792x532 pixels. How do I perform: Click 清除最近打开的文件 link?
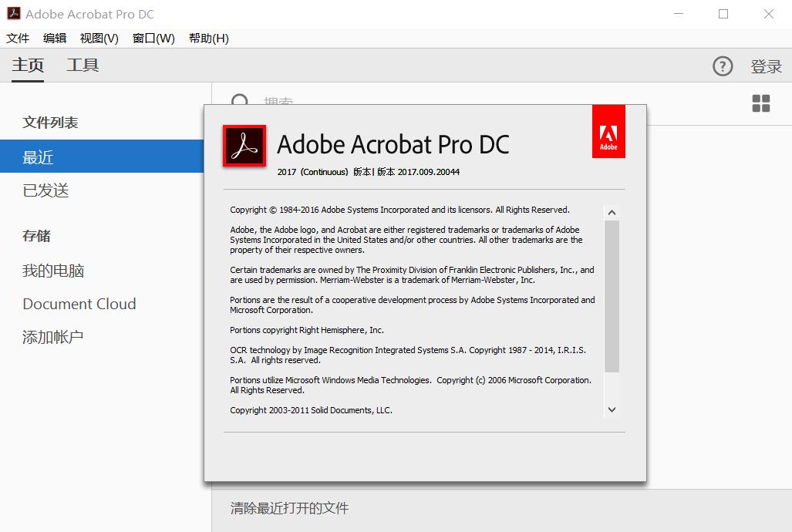289,508
